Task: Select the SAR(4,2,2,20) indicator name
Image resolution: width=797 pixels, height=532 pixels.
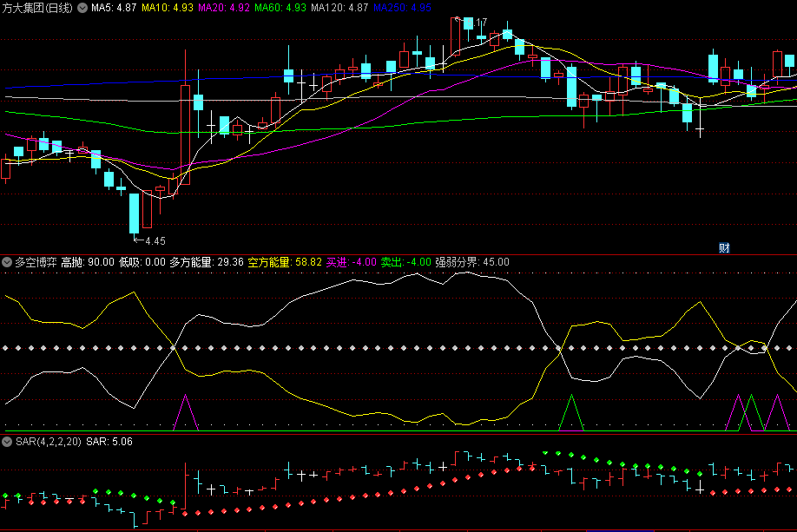Action: 49,442
